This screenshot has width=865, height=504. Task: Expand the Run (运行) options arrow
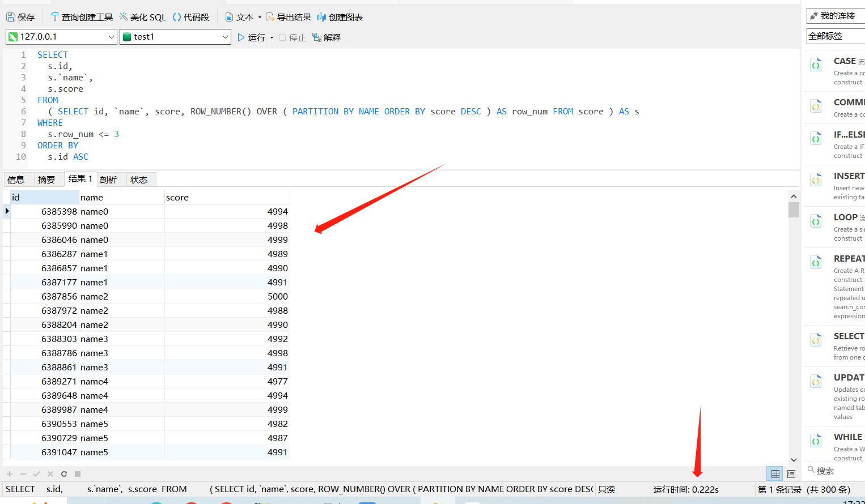pos(272,38)
